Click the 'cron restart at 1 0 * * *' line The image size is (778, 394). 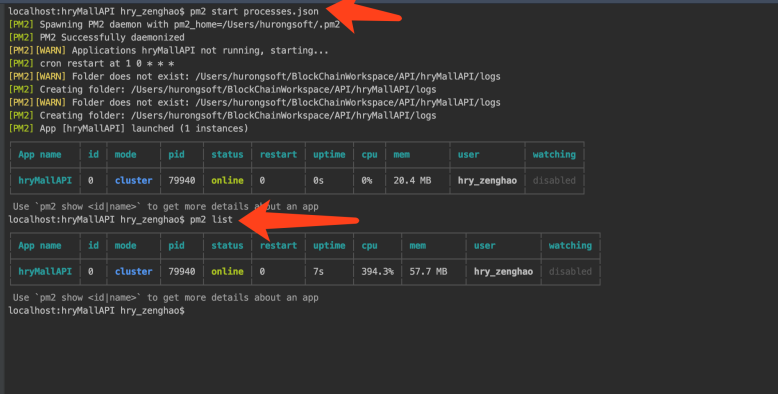pos(107,64)
